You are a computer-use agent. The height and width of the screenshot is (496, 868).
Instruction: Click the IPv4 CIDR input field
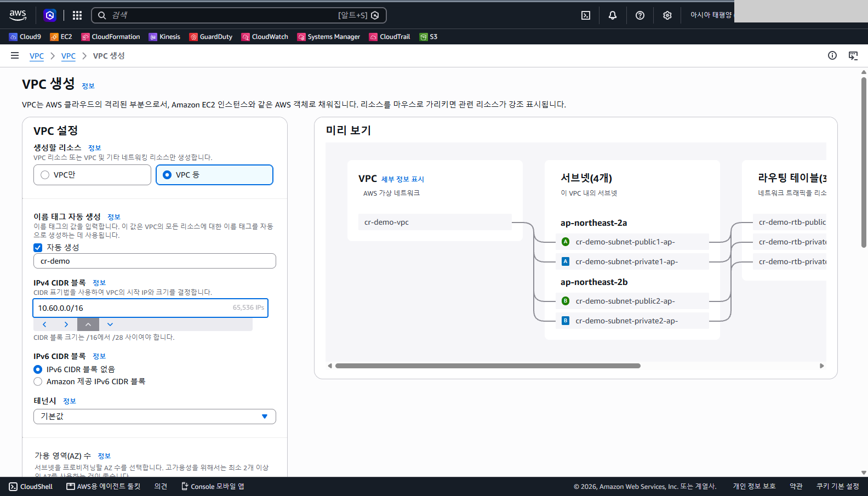[150, 308]
